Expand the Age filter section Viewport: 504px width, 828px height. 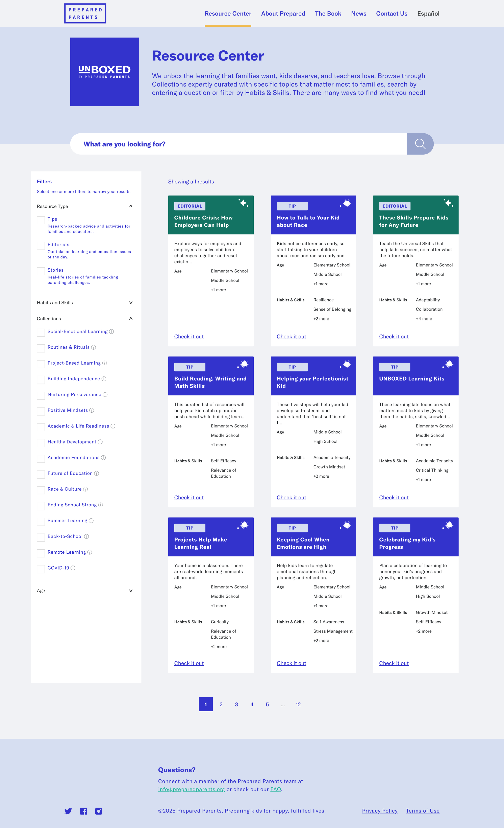pos(131,591)
